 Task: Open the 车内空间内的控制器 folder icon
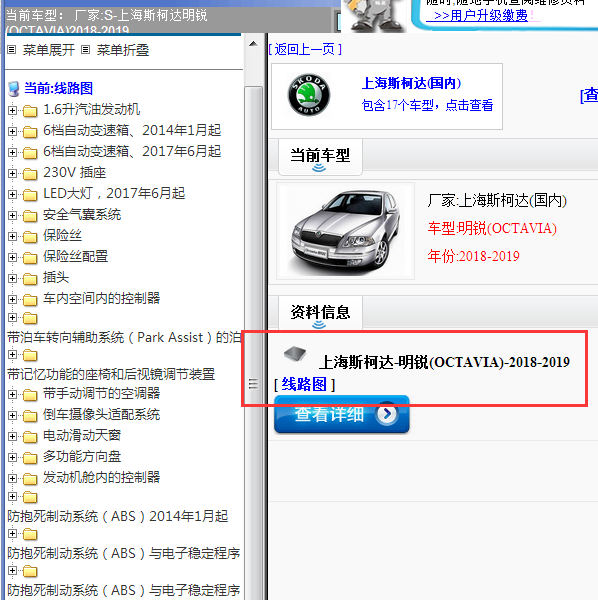(30, 300)
